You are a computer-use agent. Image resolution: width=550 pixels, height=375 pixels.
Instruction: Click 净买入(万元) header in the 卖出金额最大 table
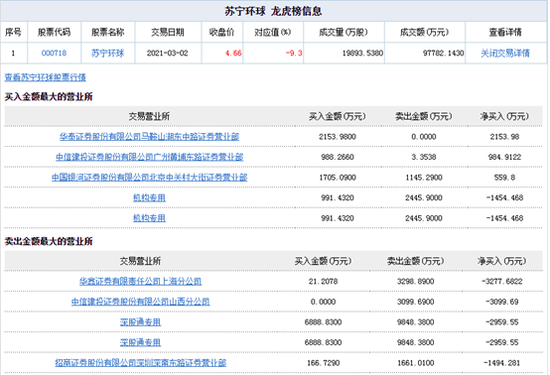pyautogui.click(x=502, y=261)
